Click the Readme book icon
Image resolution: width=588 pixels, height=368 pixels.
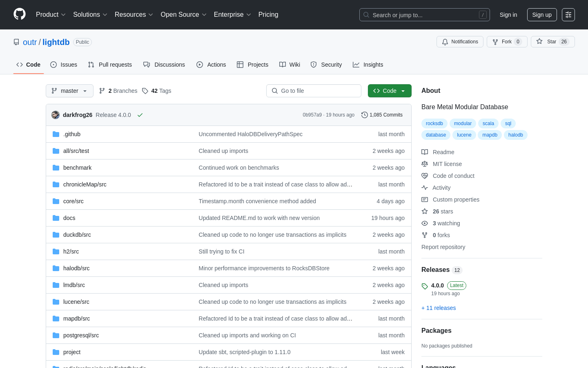[x=425, y=152]
